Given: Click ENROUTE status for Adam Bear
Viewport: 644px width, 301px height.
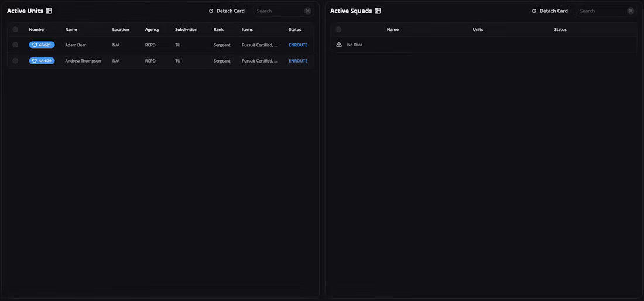Looking at the screenshot, I should (298, 45).
